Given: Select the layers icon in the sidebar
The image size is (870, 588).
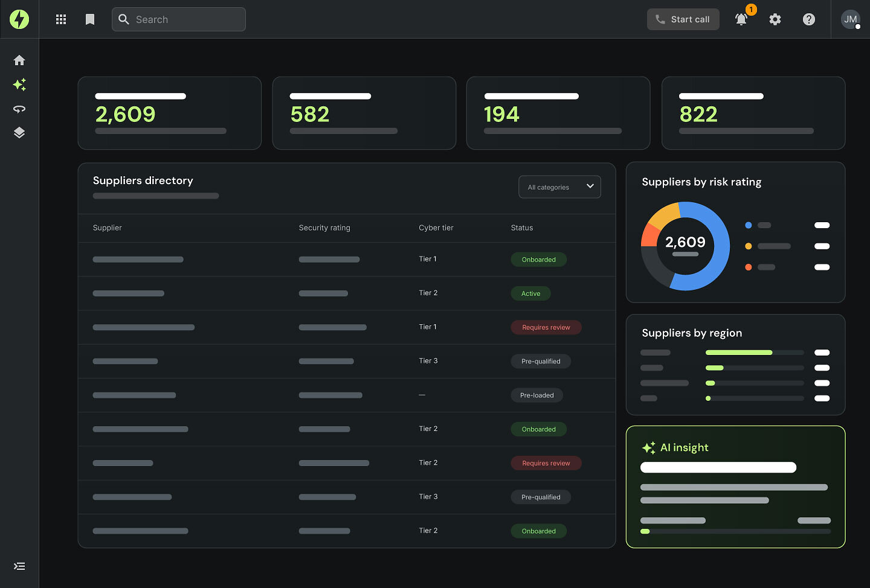Looking at the screenshot, I should [x=19, y=133].
